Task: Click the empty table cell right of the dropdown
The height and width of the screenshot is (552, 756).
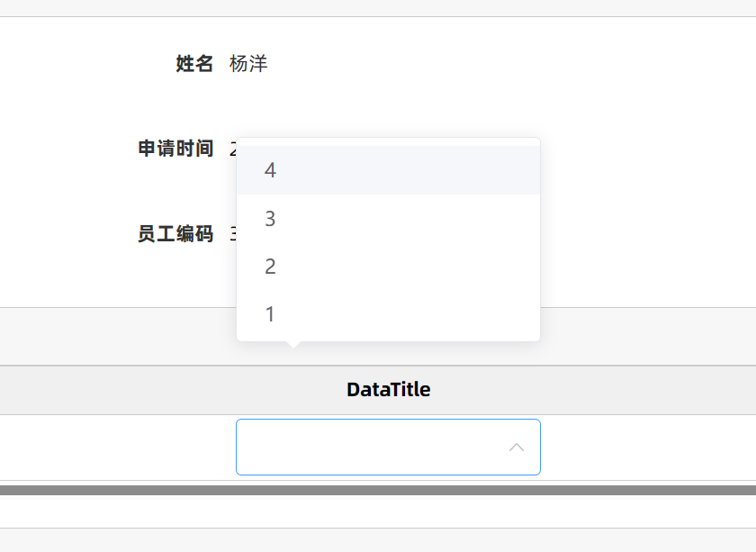Action: pyautogui.click(x=648, y=448)
